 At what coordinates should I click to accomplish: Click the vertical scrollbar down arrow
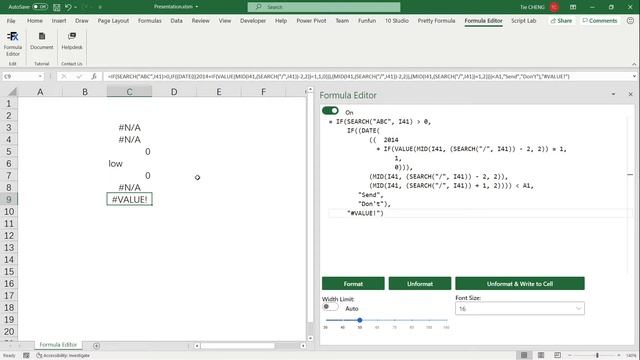click(310, 338)
